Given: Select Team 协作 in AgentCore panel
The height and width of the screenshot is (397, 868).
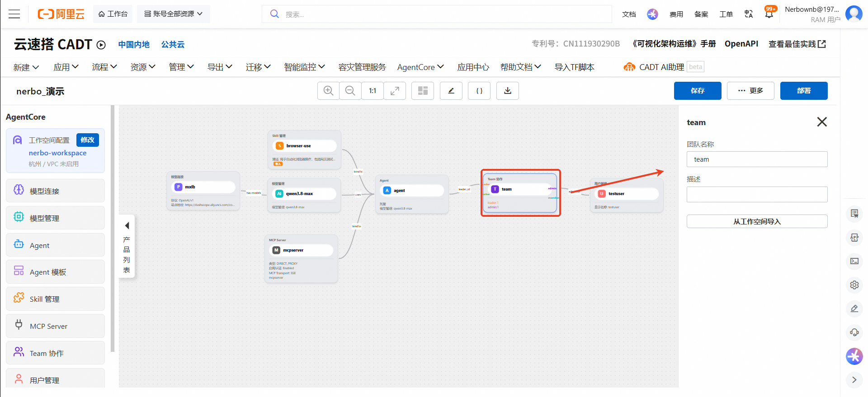Looking at the screenshot, I should coord(55,353).
